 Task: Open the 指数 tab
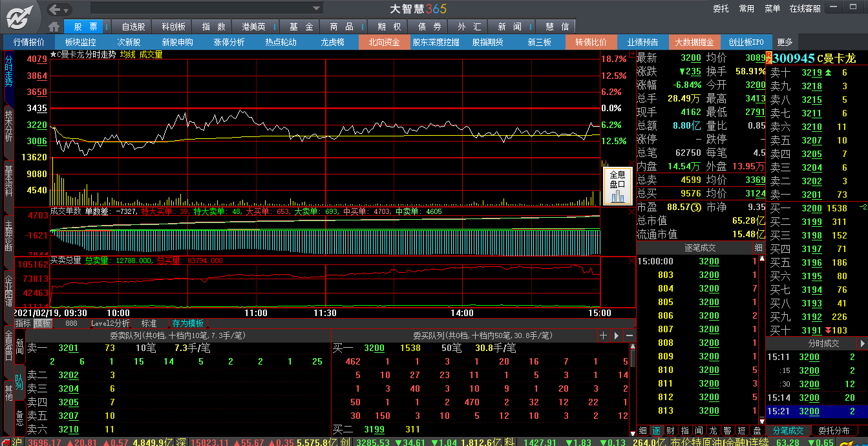tap(213, 27)
